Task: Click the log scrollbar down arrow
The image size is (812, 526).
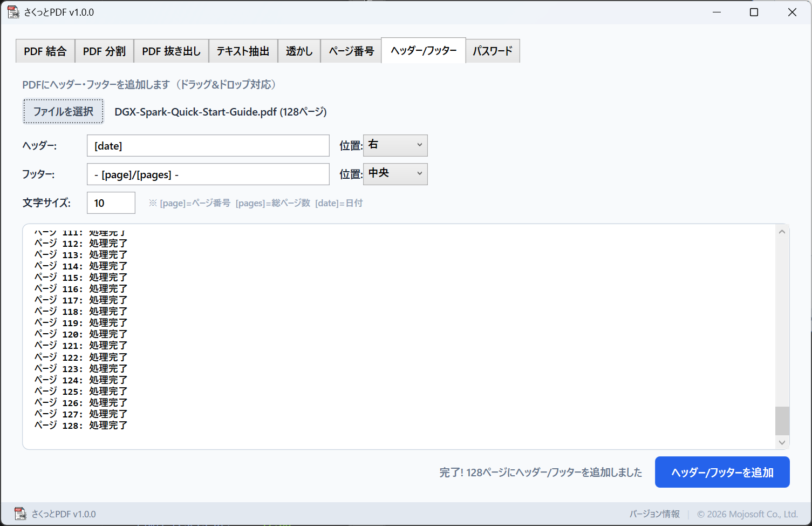Action: pyautogui.click(x=782, y=442)
